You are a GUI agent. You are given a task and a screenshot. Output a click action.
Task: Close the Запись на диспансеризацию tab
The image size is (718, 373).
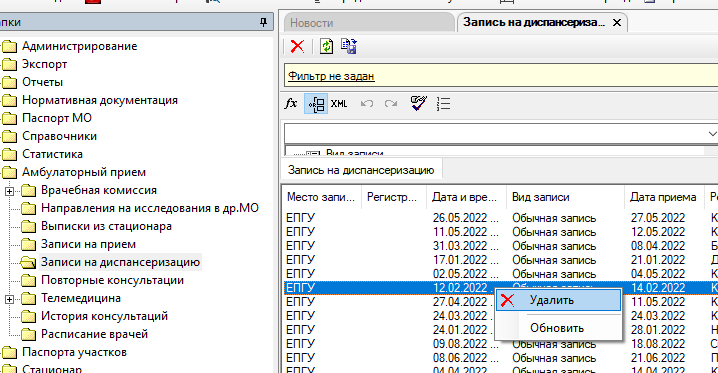[x=617, y=22]
